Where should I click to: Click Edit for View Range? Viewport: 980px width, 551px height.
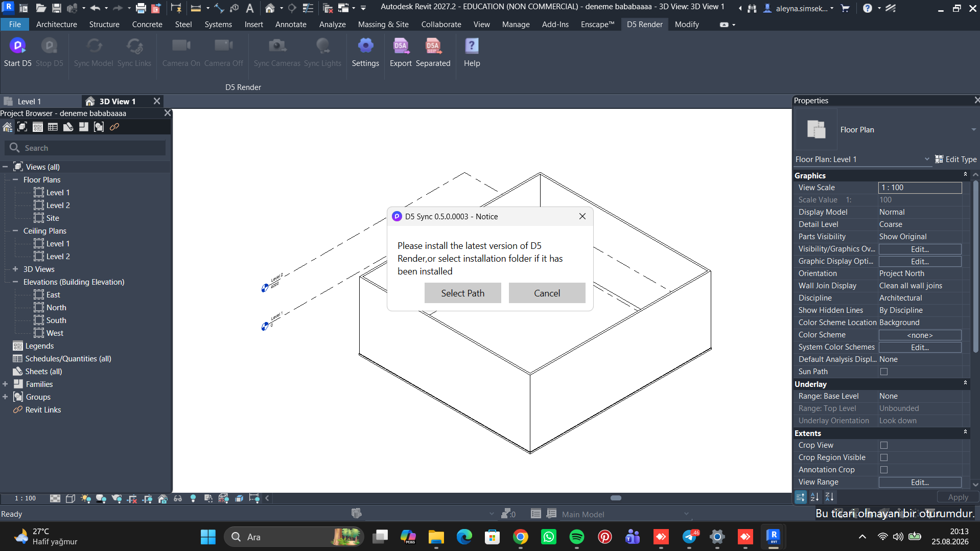(920, 483)
